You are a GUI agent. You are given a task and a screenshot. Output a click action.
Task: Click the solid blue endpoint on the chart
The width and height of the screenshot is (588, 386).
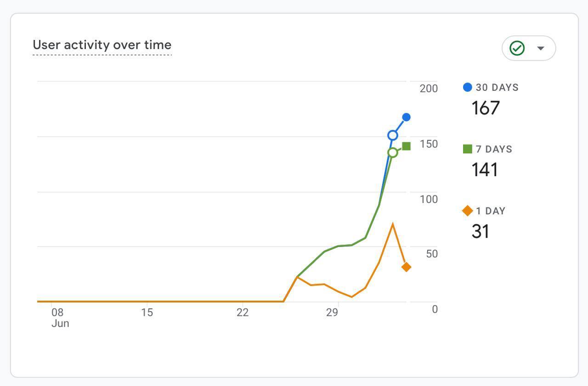pyautogui.click(x=406, y=117)
